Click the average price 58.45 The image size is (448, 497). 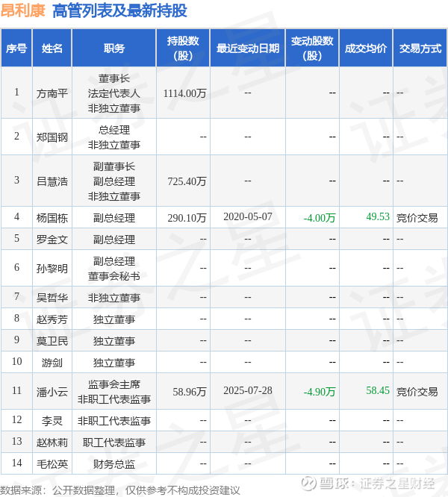click(x=378, y=390)
